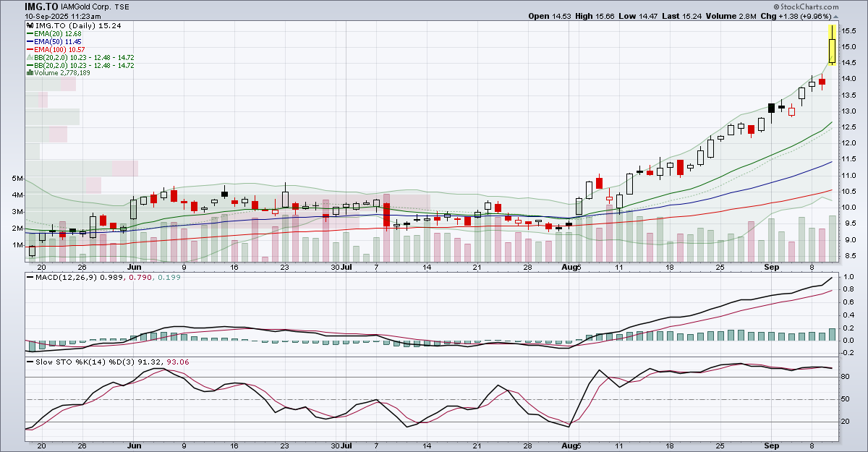This screenshot has height=452, width=868.
Task: Click the IMG.TO (Daily) 15.24 legend entry
Action: click(x=78, y=25)
